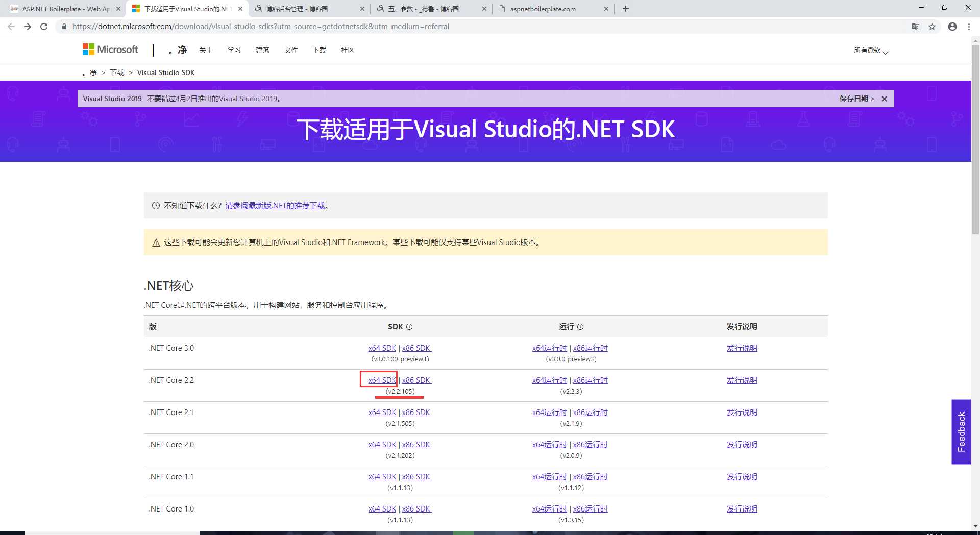
Task: Open release notes for .NET Core 1.1
Action: pyautogui.click(x=742, y=477)
